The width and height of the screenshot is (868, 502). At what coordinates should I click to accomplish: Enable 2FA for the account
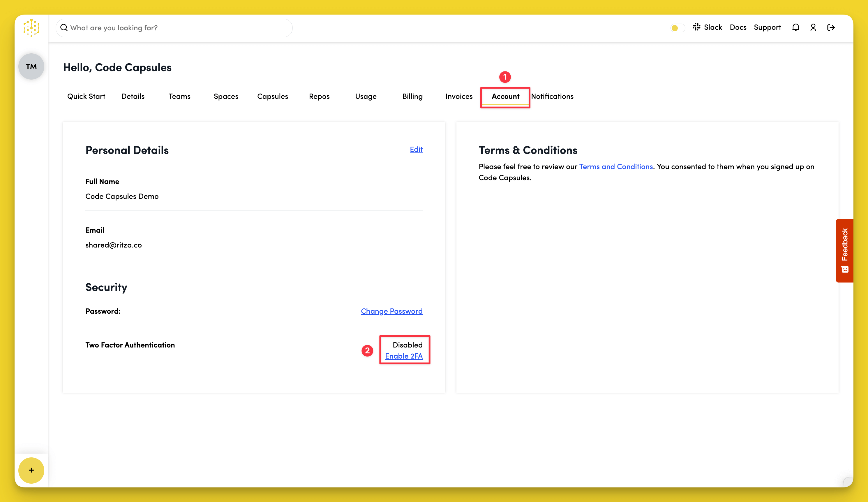[x=404, y=356]
